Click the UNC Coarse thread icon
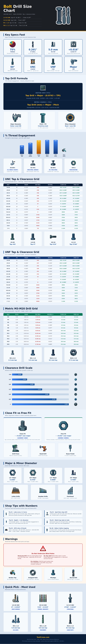 coord(33,62)
